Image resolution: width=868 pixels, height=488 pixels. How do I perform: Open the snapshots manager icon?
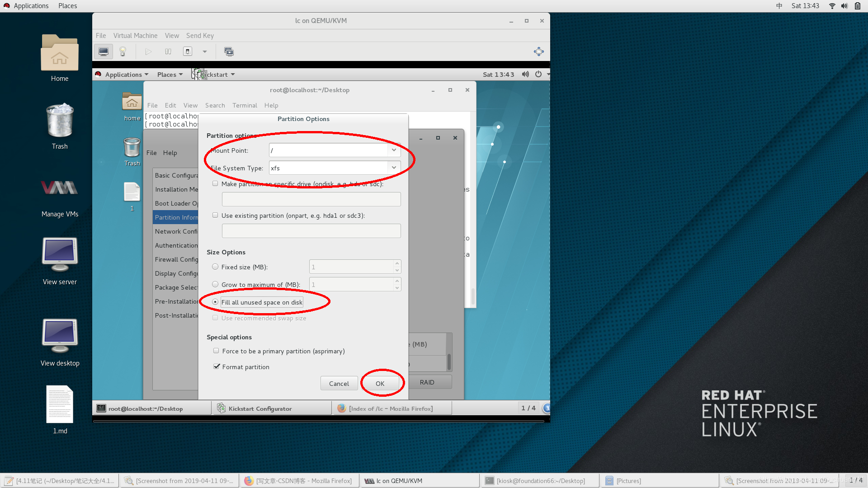(229, 52)
